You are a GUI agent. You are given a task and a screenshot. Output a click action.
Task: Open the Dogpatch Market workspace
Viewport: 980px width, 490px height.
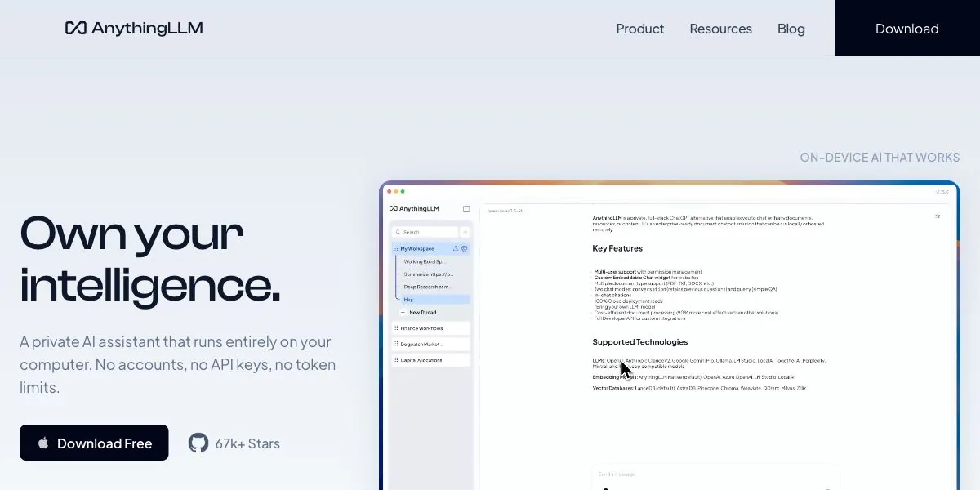click(430, 344)
